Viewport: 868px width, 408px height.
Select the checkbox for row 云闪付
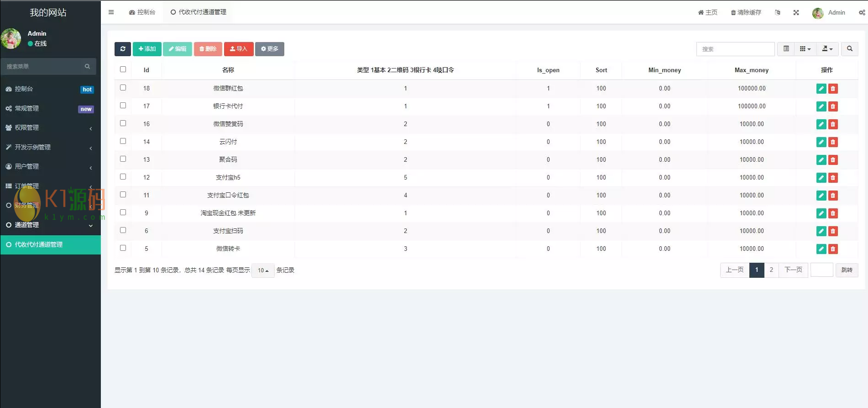123,141
